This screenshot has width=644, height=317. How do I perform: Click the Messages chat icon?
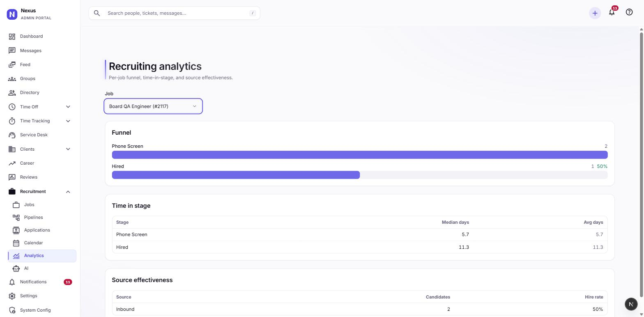coord(12,51)
